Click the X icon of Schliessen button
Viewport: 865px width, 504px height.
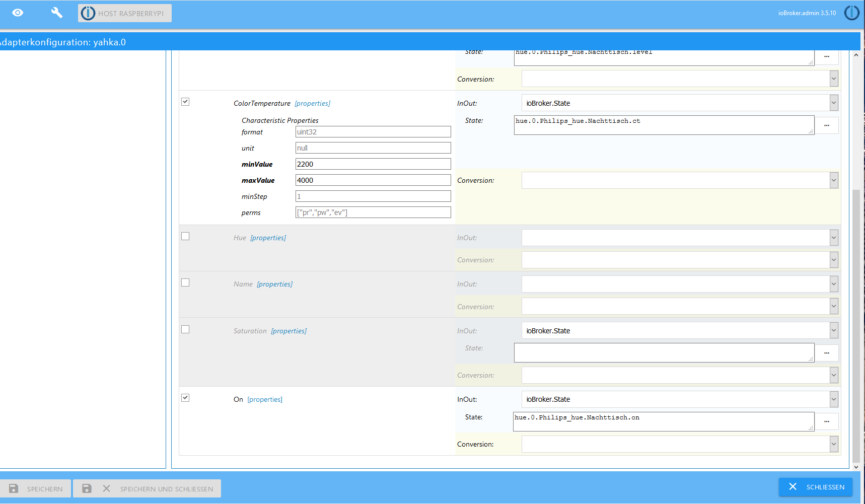click(792, 487)
